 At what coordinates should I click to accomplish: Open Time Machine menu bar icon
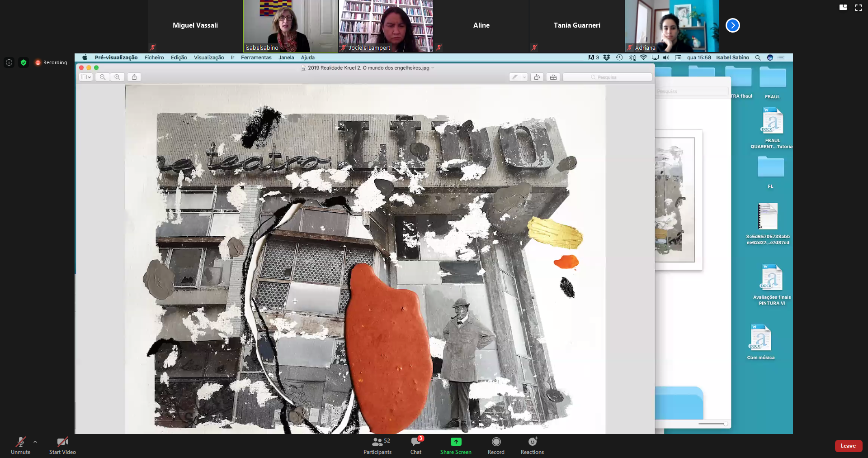(619, 57)
